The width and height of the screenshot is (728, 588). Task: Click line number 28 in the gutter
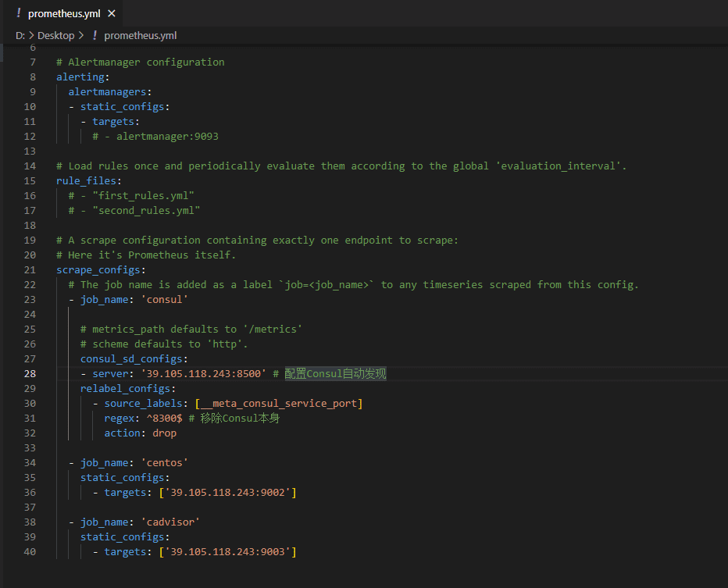[30, 374]
